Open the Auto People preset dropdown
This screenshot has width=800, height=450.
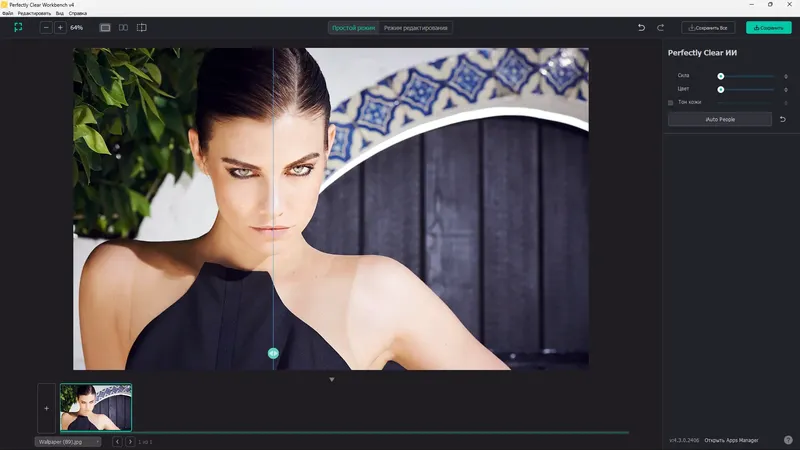[x=720, y=119]
